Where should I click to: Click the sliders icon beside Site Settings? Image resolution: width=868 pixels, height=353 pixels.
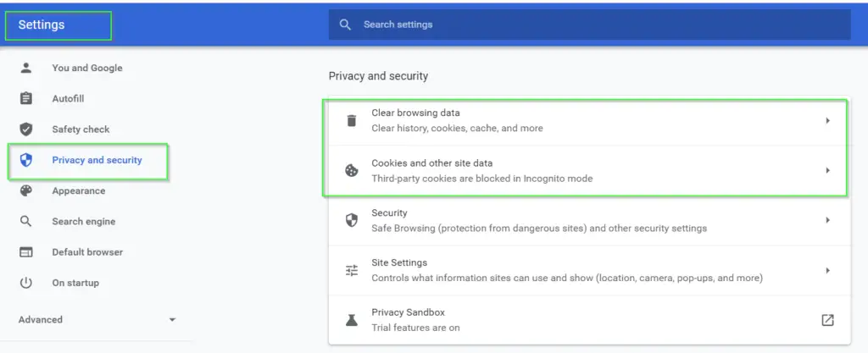tap(352, 270)
